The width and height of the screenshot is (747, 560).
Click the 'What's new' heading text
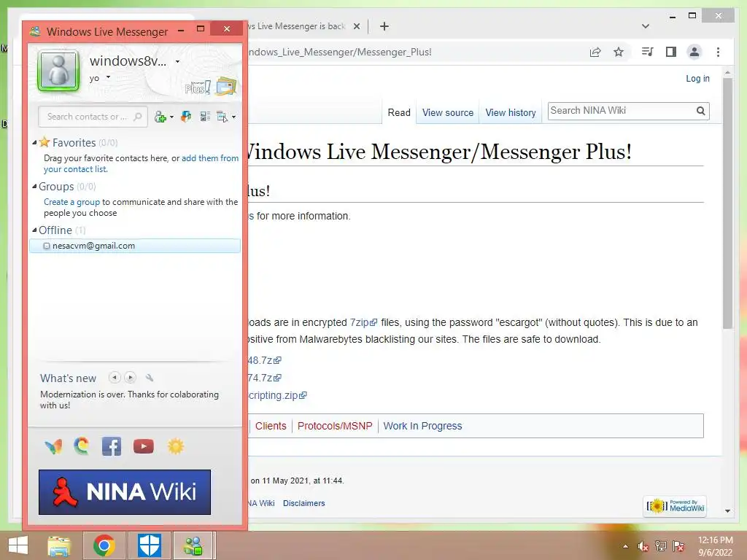click(68, 378)
